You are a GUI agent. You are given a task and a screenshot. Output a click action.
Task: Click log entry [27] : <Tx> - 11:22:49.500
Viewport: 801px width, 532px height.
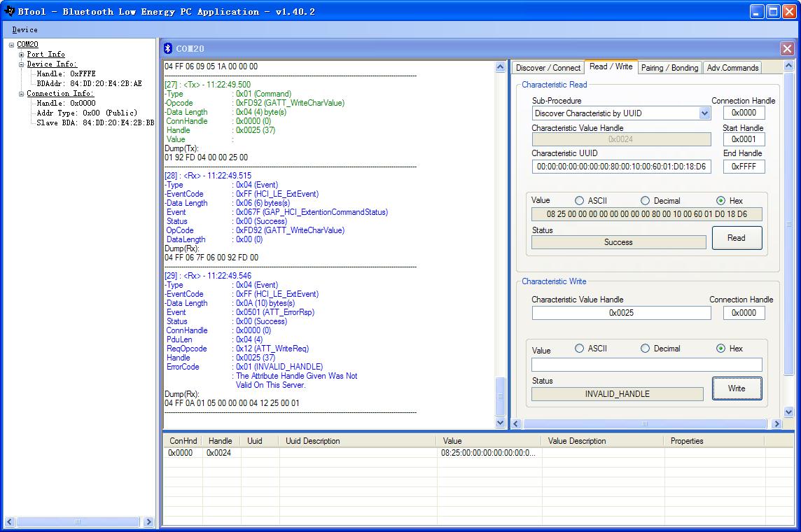coord(207,85)
